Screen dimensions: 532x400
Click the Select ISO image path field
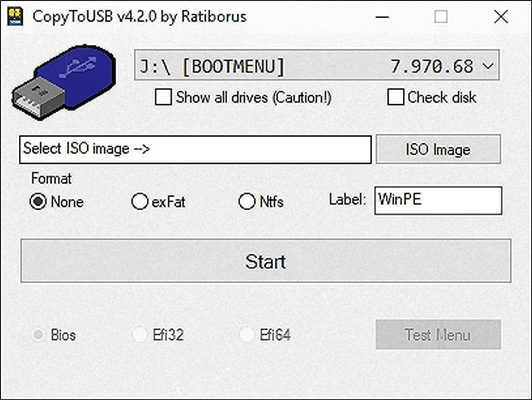195,149
